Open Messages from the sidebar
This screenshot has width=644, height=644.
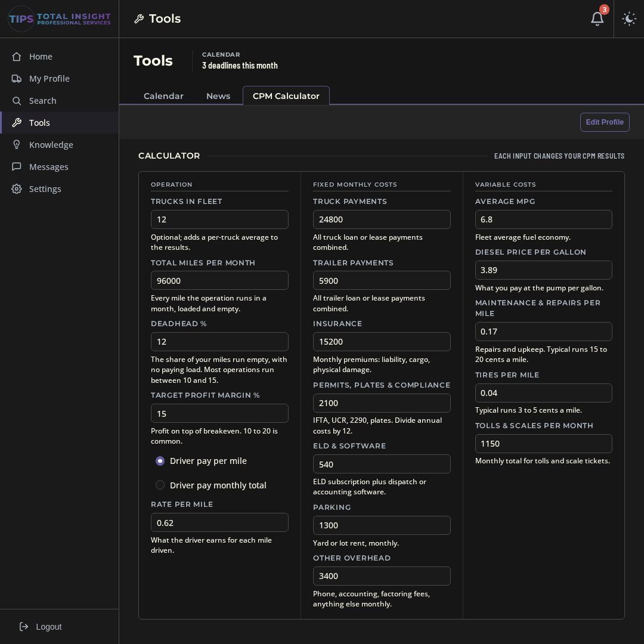coord(60,167)
